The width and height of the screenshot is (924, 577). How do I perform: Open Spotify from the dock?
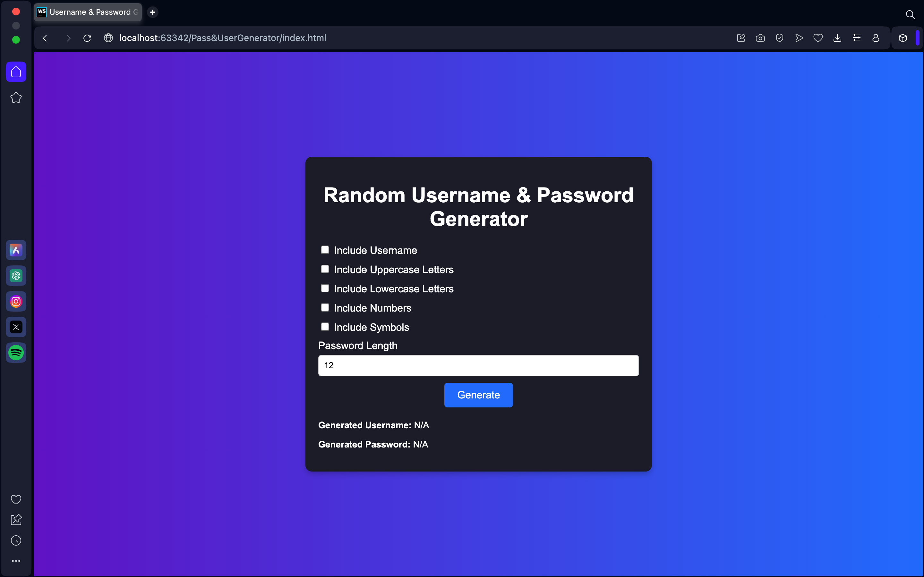15,352
